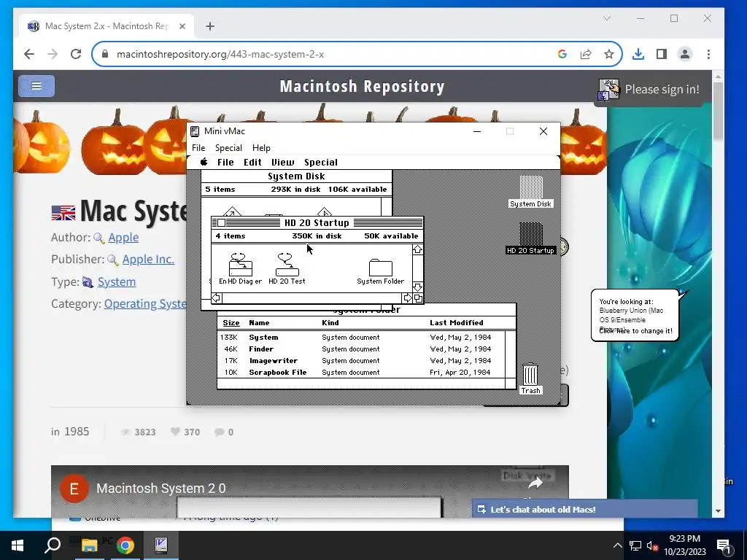747x560 pixels.
Task: Select the Finder row in System Folder list
Action: coord(361,349)
